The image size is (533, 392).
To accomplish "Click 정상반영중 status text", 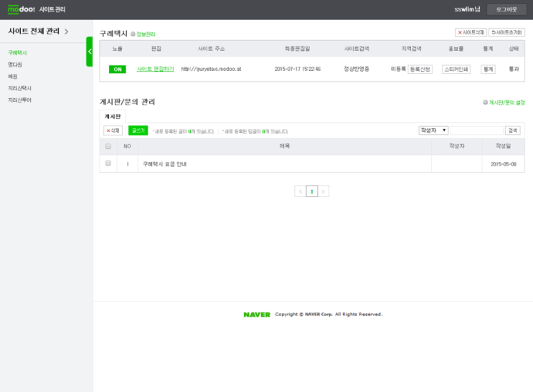I will click(357, 69).
